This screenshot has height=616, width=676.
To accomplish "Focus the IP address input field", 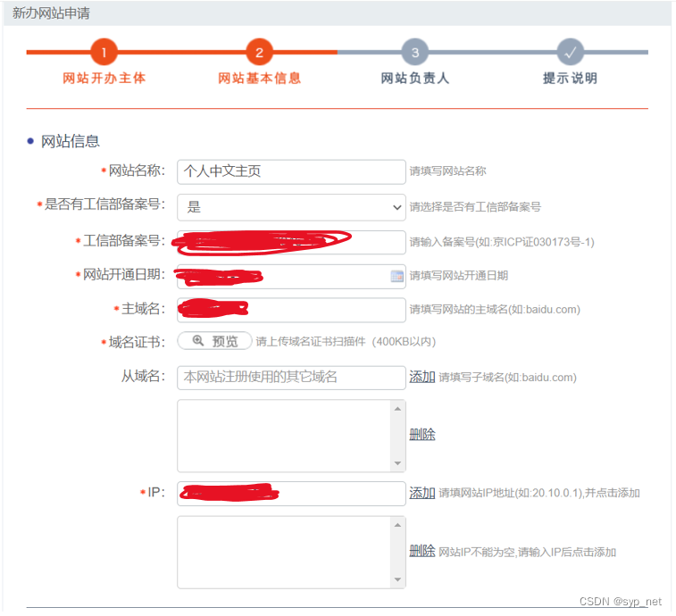I will (291, 494).
